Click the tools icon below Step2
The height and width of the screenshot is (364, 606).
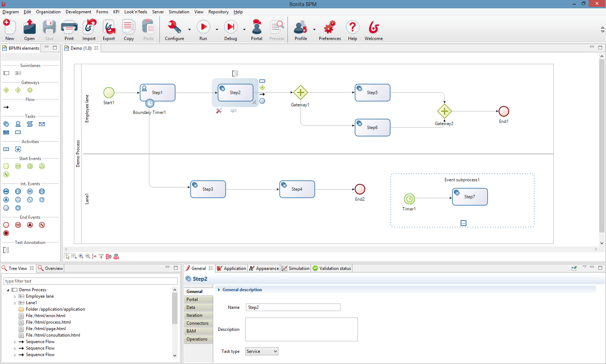coord(219,111)
